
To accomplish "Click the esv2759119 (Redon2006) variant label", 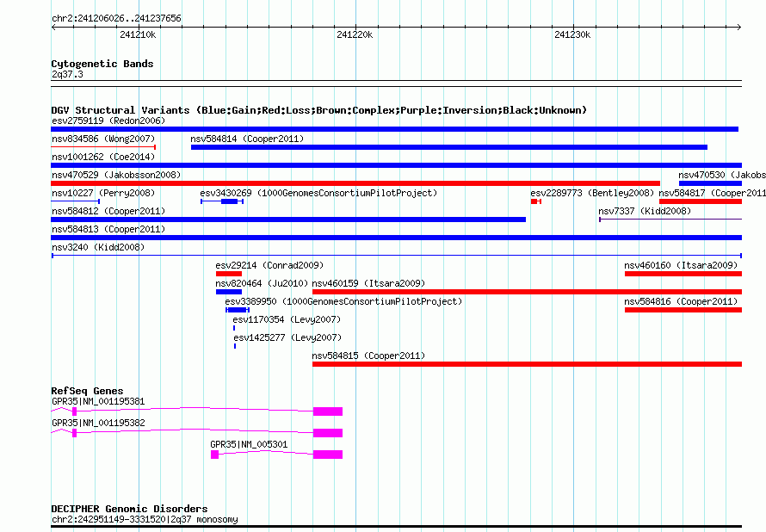I will 108,121.
